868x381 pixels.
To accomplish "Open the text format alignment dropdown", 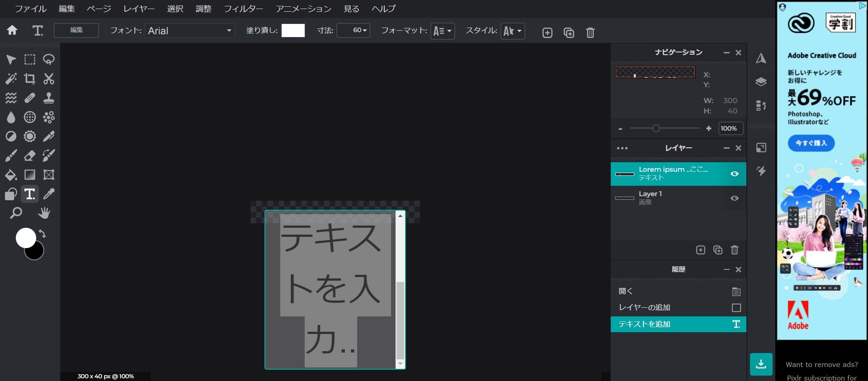I will coord(442,31).
